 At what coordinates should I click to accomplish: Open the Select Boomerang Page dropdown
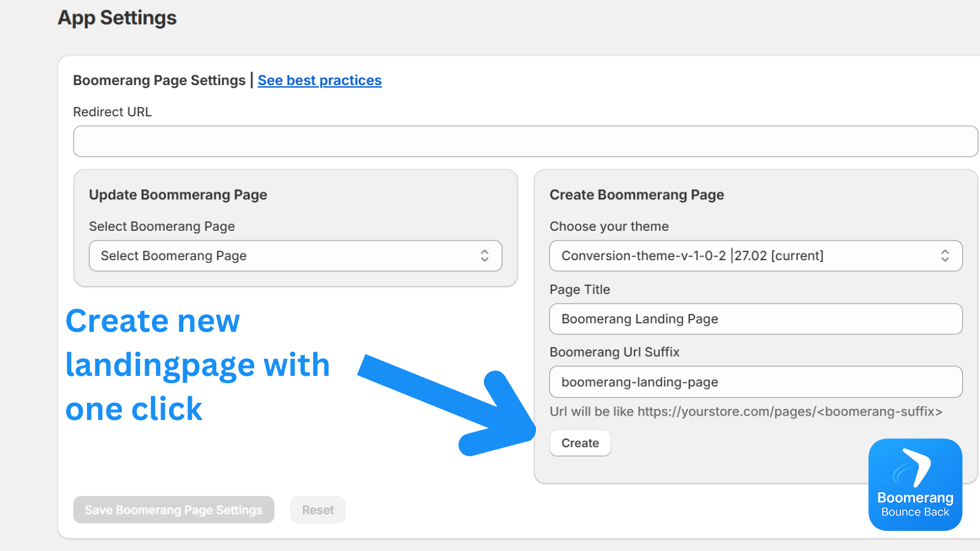pyautogui.click(x=295, y=256)
